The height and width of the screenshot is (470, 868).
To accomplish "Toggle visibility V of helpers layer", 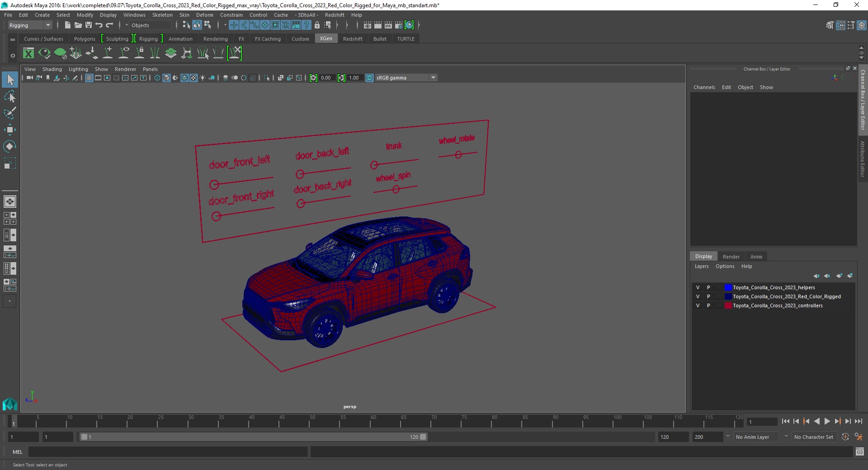I will (x=698, y=287).
